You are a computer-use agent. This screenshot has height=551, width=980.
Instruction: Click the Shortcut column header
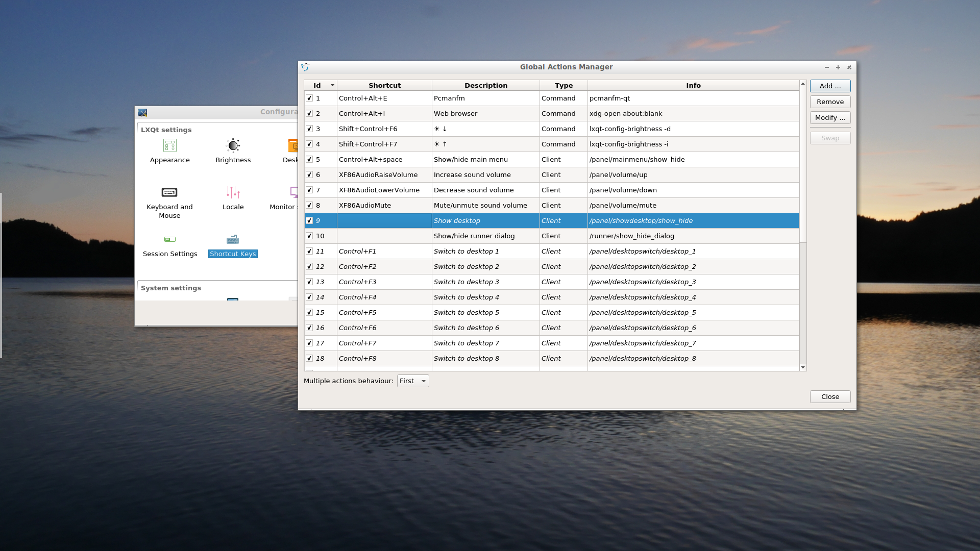click(384, 85)
